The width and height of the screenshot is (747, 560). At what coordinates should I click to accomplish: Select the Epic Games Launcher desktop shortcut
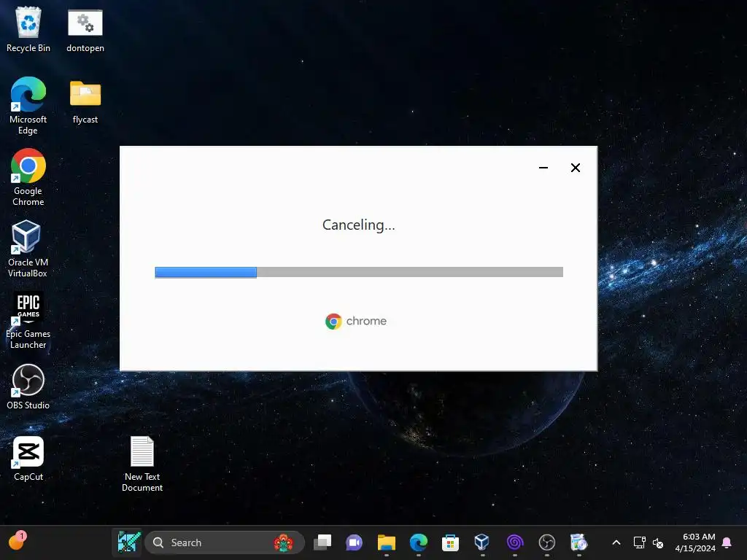(28, 320)
